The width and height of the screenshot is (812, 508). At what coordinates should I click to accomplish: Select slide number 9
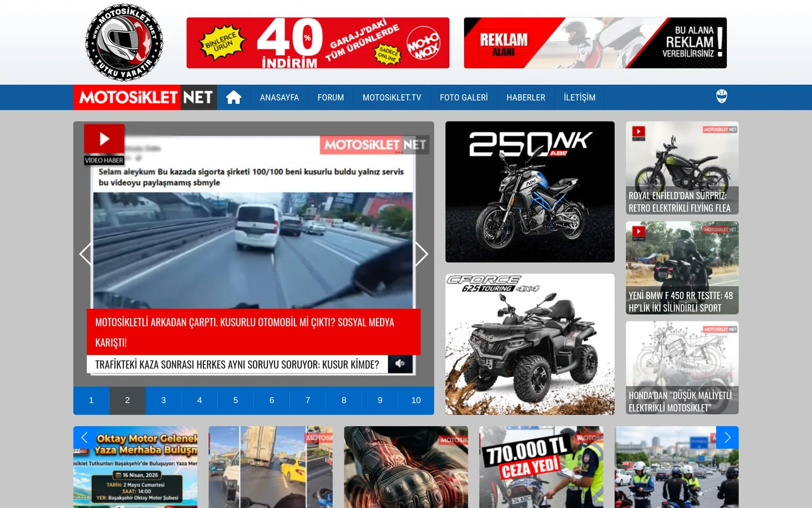click(x=380, y=400)
